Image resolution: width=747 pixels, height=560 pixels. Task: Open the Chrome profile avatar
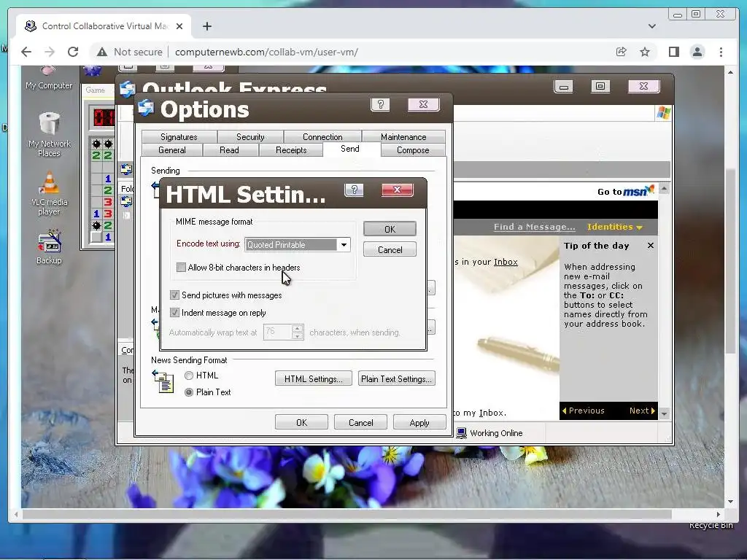tap(697, 52)
